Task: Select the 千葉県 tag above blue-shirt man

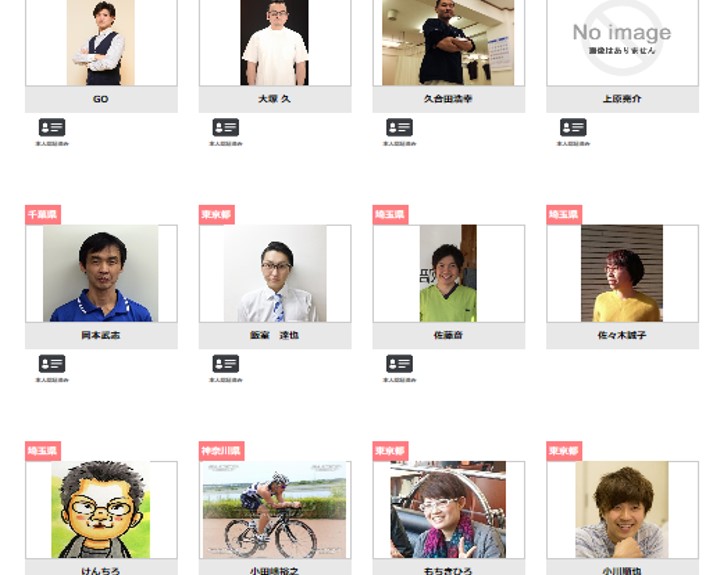Action: 43,214
